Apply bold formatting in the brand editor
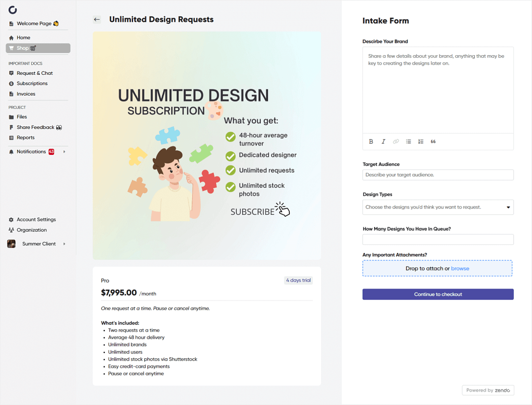This screenshot has height=405, width=532. [x=371, y=141]
